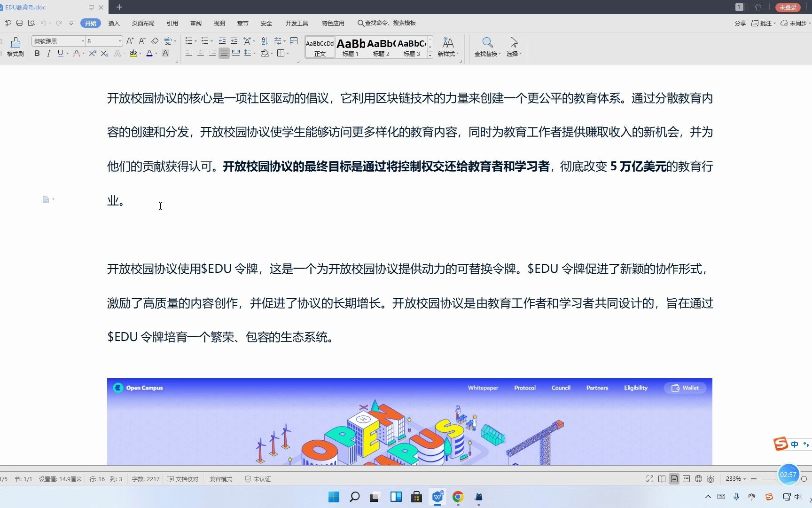This screenshot has height=508, width=812.
Task: Click the zoom out minus button
Action: coord(754,479)
